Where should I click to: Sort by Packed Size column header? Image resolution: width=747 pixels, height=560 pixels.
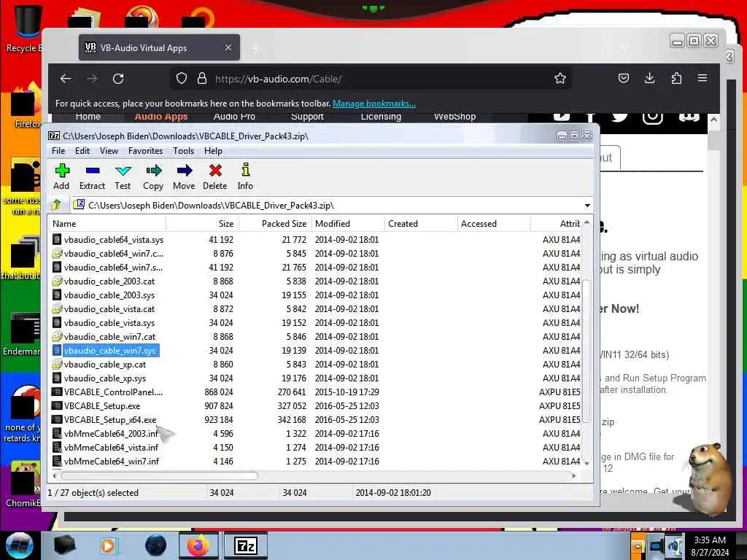[x=275, y=224]
